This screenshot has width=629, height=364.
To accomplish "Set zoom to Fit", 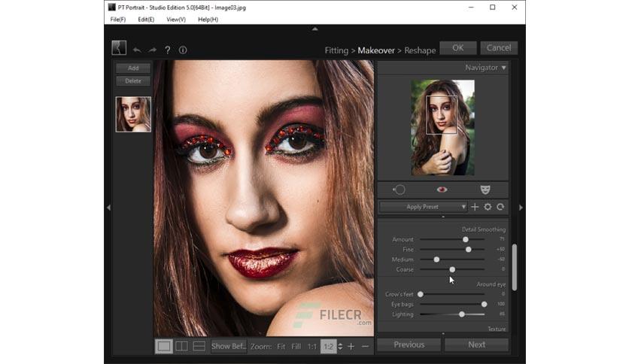I will coord(281,347).
